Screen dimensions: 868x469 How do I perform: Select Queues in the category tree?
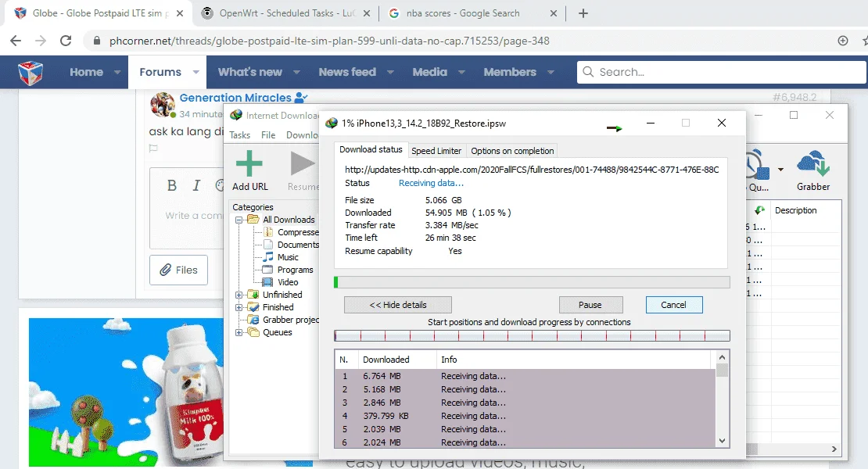pyautogui.click(x=270, y=332)
